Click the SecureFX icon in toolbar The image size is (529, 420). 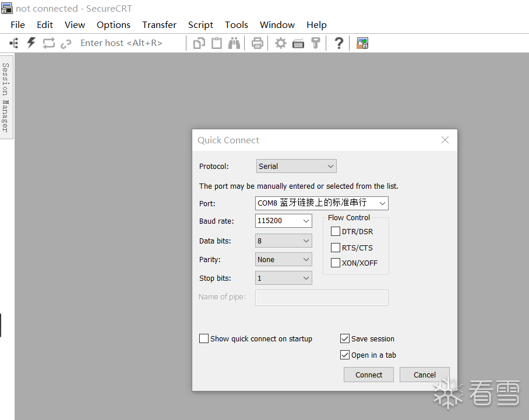(x=362, y=43)
